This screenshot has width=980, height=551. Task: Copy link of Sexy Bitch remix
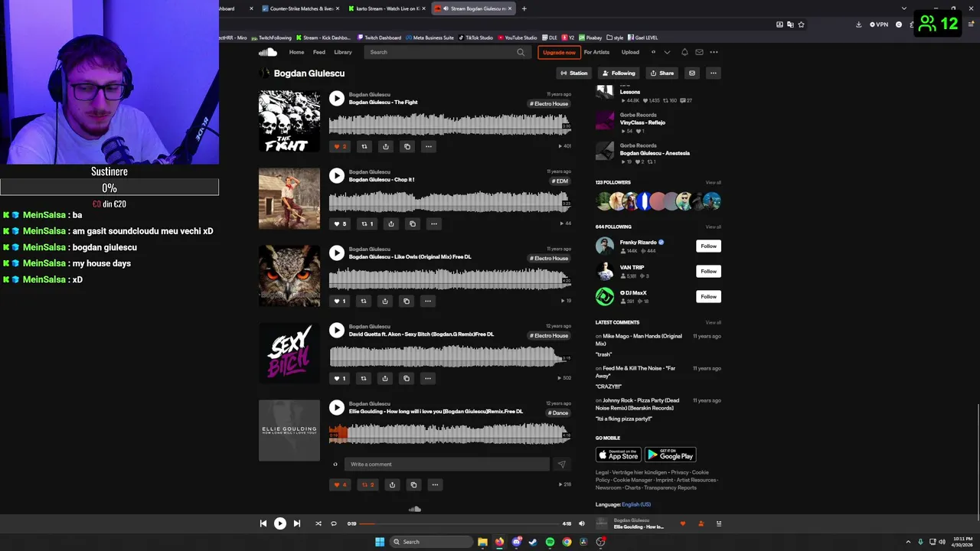pos(407,378)
